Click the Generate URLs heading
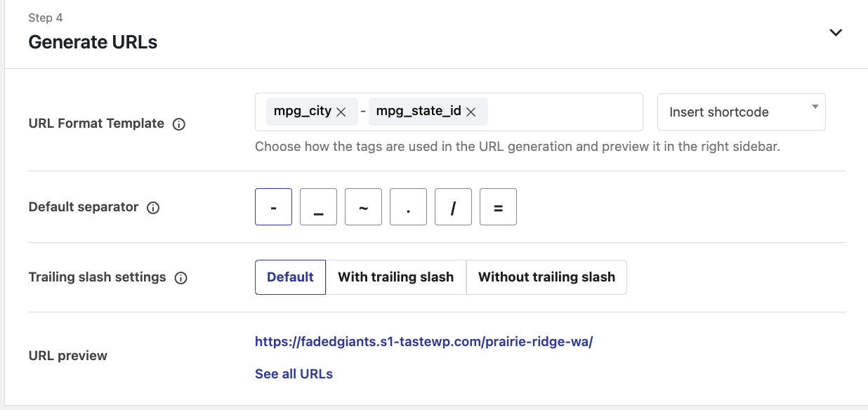Image resolution: width=868 pixels, height=410 pixels. click(x=93, y=42)
